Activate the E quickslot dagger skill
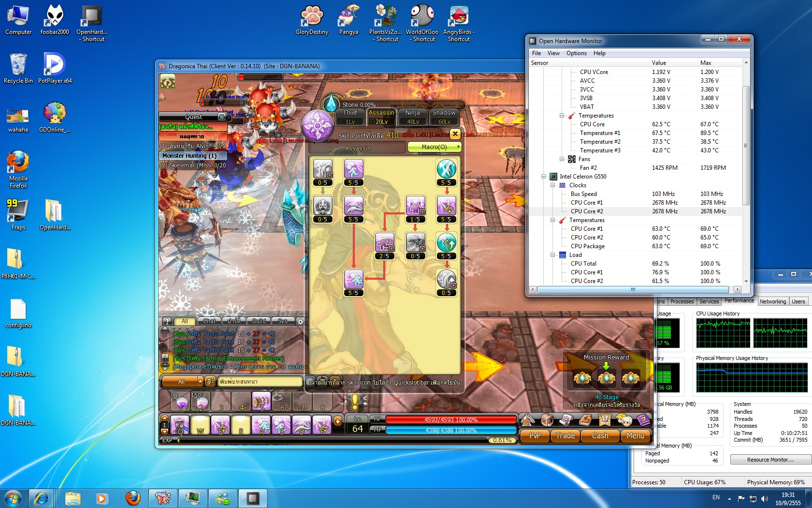 pyautogui.click(x=220, y=425)
